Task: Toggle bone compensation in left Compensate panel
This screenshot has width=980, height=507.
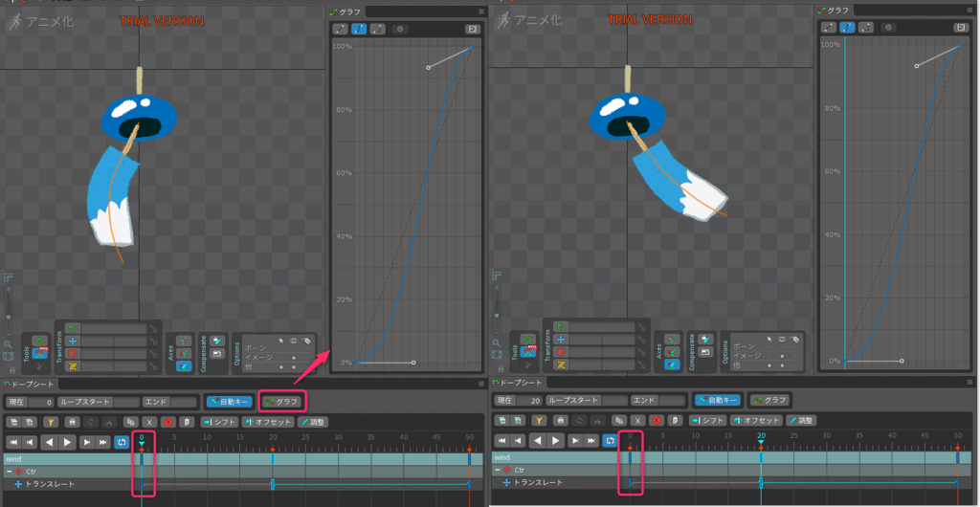Action: 217,341
